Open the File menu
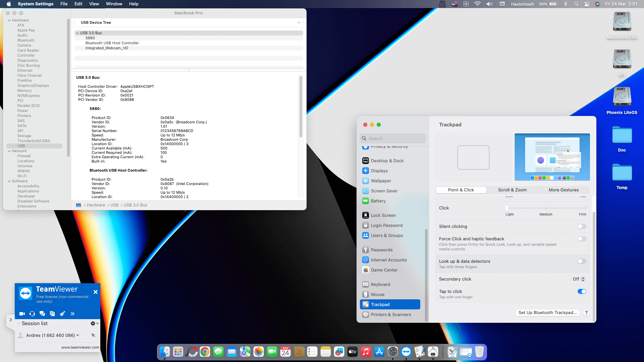 click(64, 4)
